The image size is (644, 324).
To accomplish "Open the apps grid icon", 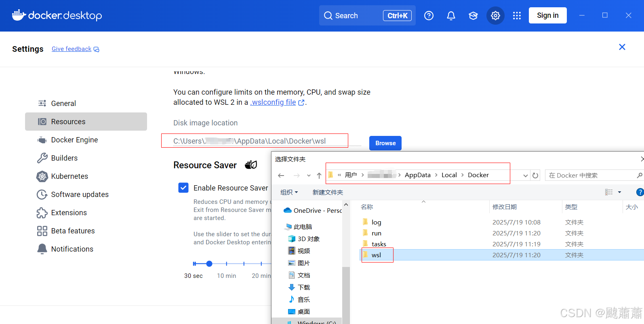I will pos(517,16).
